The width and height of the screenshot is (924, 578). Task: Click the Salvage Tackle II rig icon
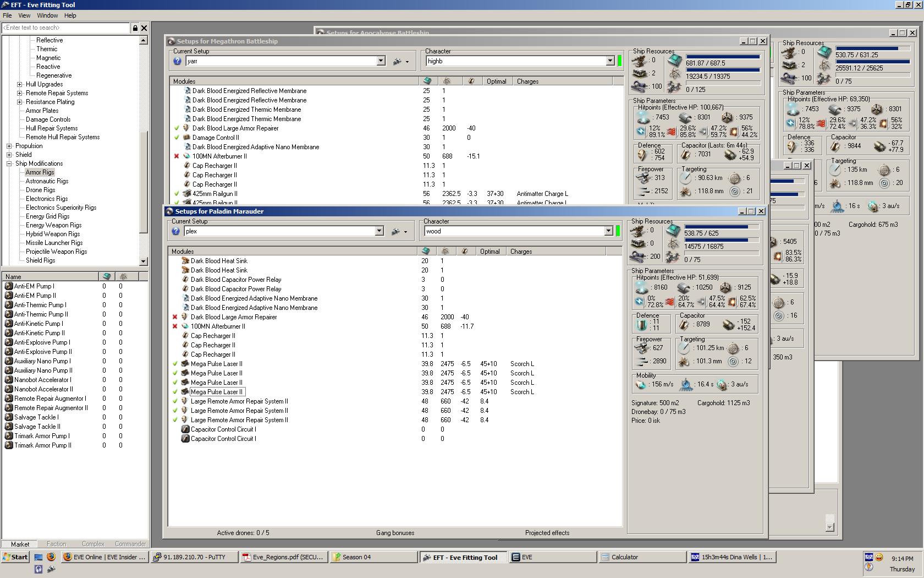tap(9, 427)
